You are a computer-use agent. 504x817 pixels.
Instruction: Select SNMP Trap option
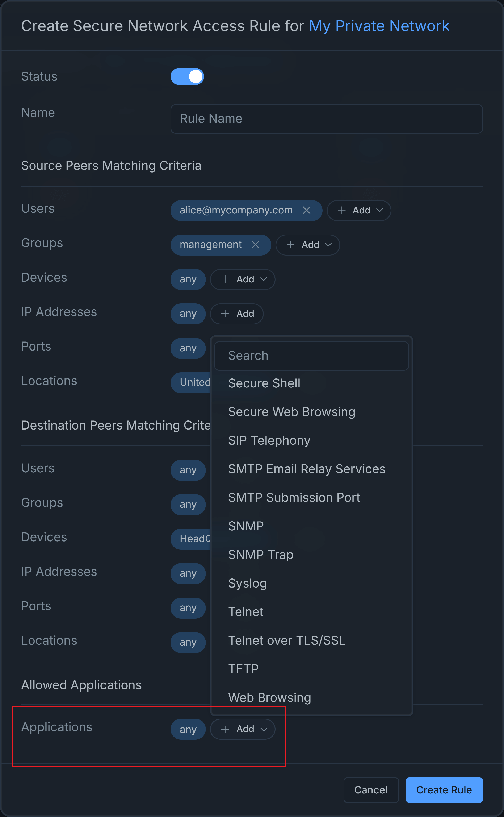[261, 555]
